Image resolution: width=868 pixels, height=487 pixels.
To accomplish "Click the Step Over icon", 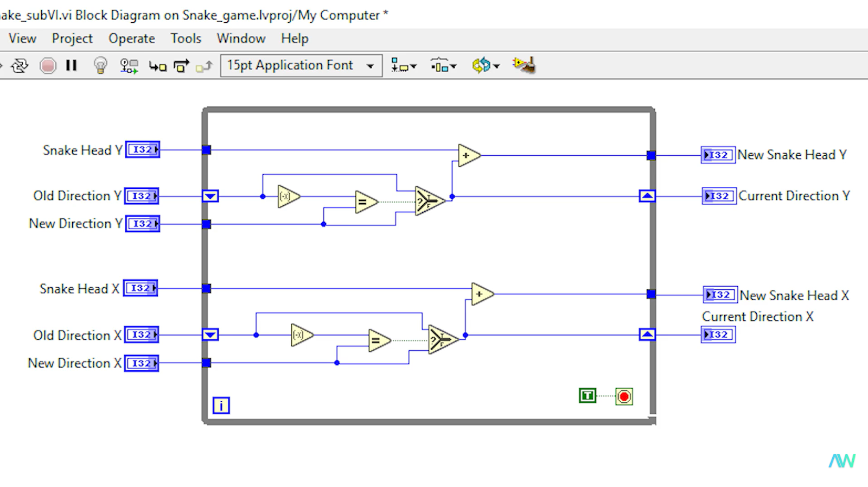I will pos(181,66).
